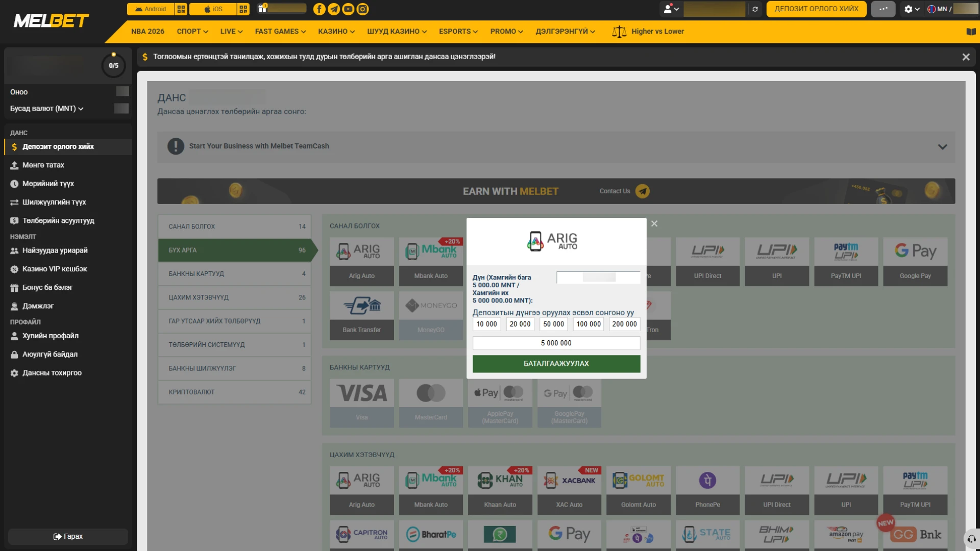This screenshot has height=551, width=980.
Task: Open the Мөнгө татах sidebar item
Action: coord(68,165)
